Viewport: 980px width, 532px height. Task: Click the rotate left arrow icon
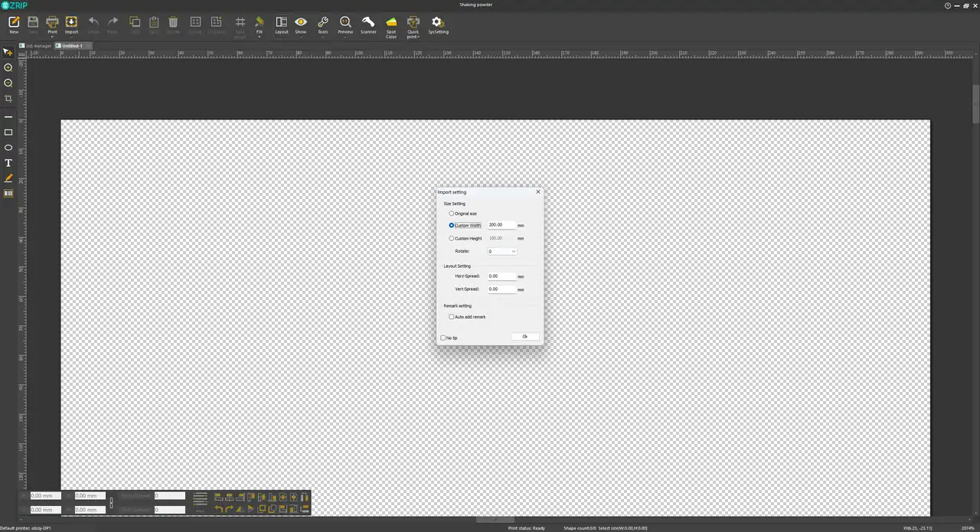pos(219,508)
